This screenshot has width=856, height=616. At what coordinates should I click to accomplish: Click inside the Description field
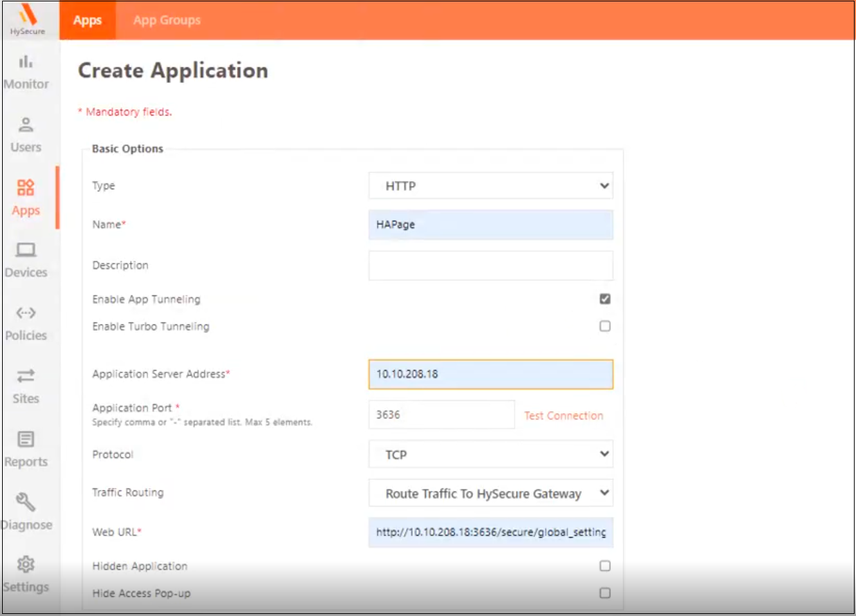490,265
